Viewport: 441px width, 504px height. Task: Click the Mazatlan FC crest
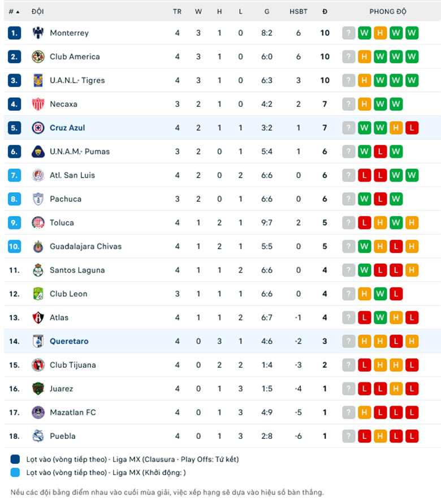[x=37, y=412]
